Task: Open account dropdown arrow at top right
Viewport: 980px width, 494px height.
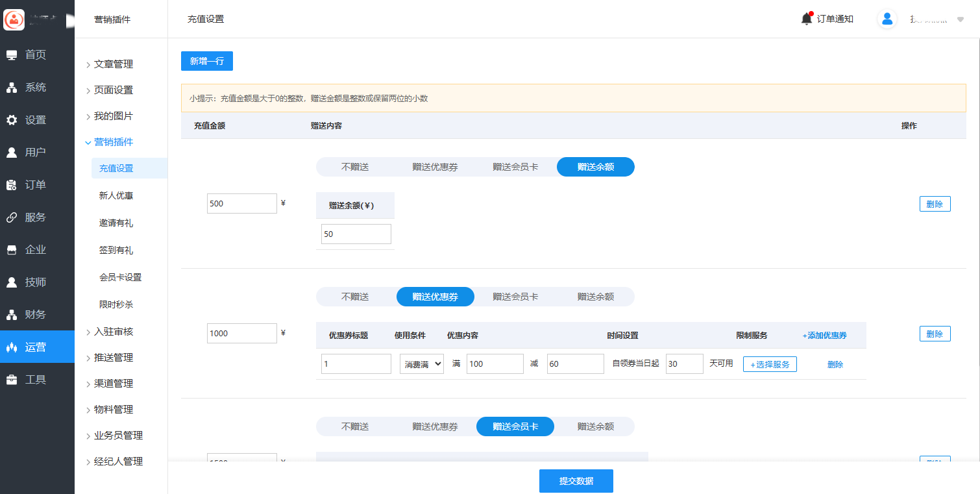Action: 961,19
